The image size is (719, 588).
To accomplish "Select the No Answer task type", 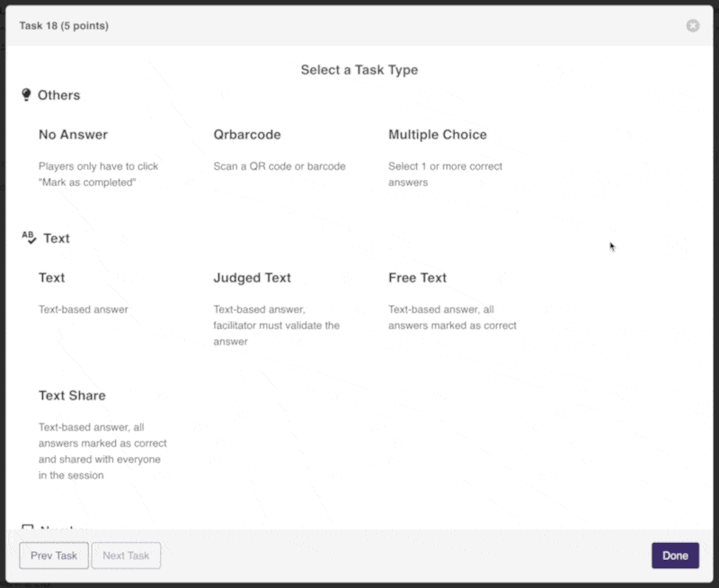I will (73, 135).
